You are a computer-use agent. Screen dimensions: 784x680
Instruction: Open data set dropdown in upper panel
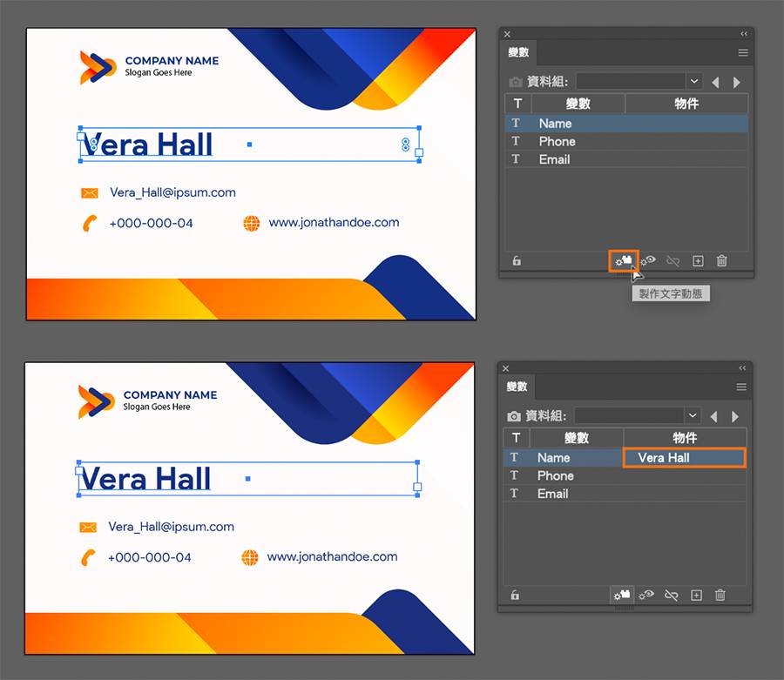point(694,81)
